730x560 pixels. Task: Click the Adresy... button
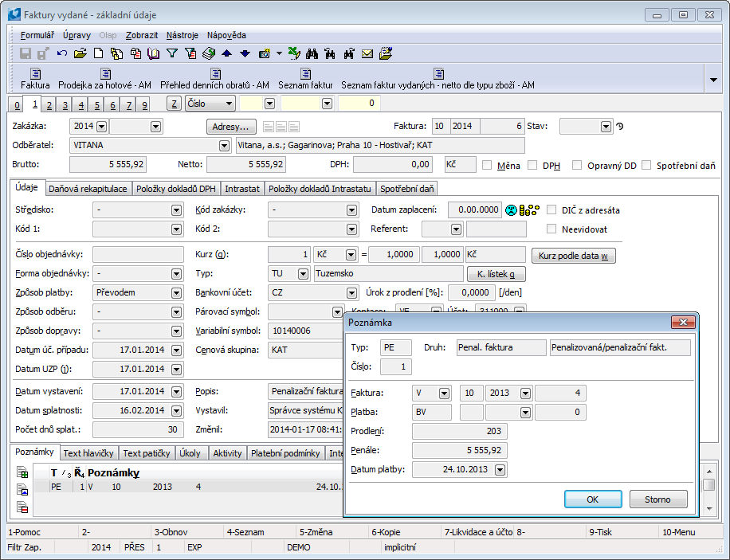point(231,127)
